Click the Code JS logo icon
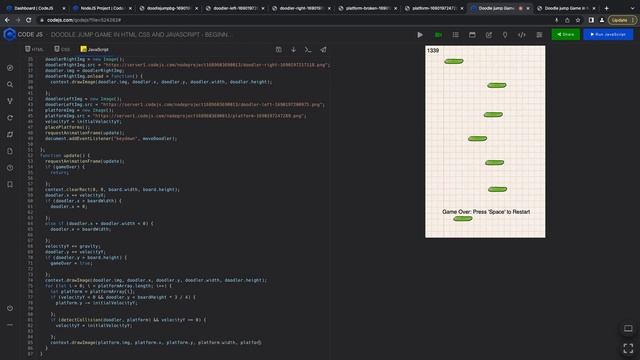Image resolution: width=640 pixels, height=360 pixels. pyautogui.click(x=9, y=35)
